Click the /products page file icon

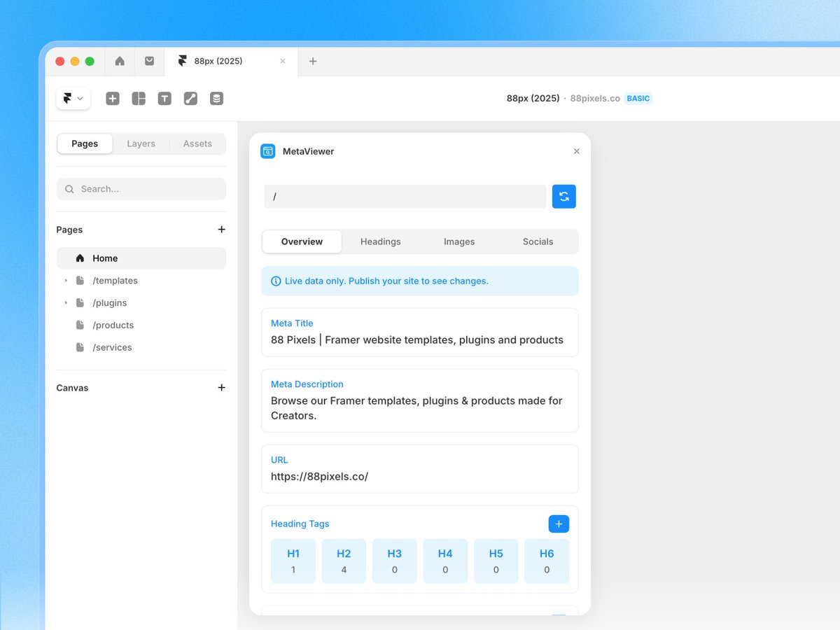coord(80,325)
